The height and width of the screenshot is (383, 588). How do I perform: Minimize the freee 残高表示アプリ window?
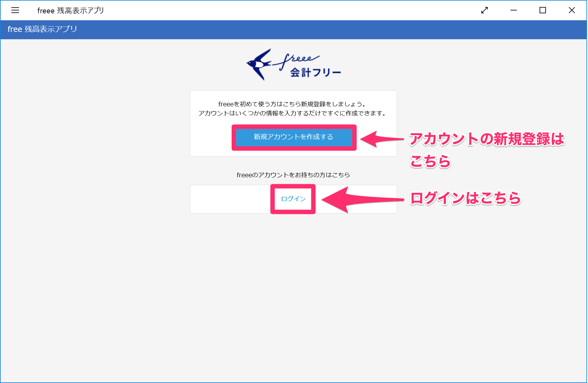point(514,10)
